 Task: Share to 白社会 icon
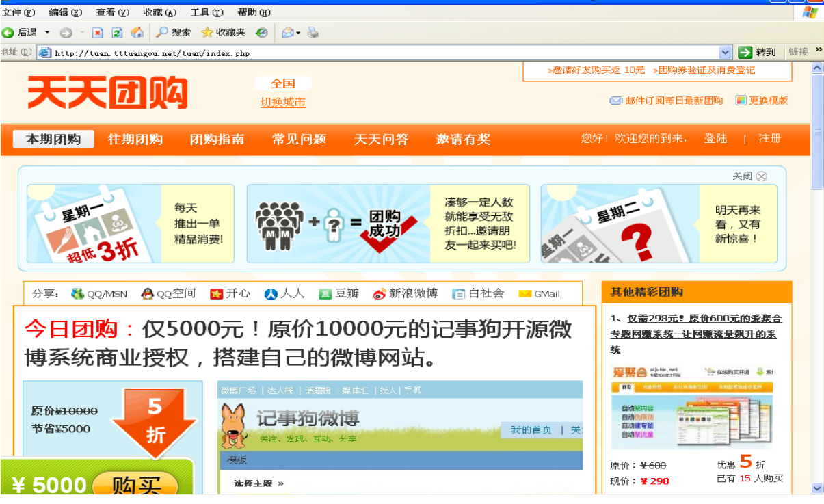459,294
